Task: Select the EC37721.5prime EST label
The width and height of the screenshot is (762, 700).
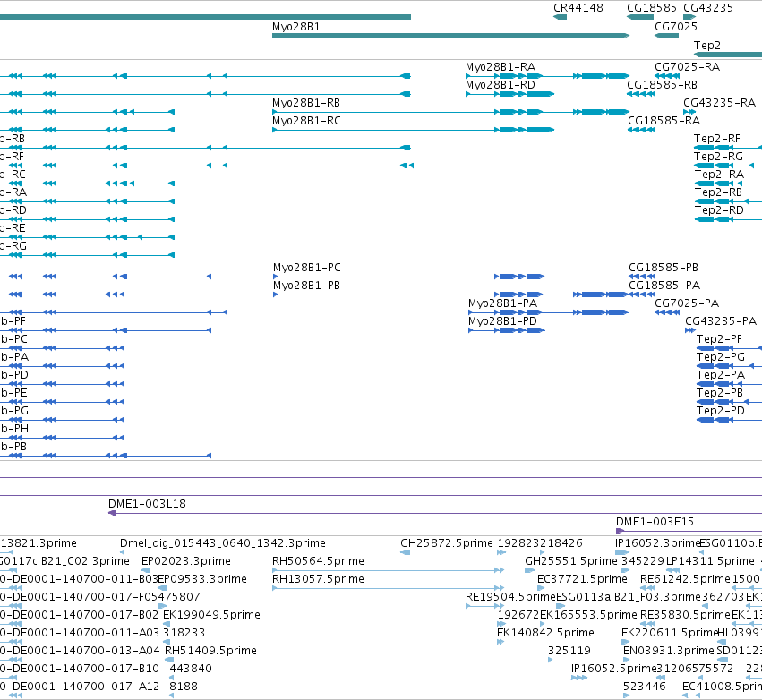Action: pyautogui.click(x=582, y=579)
